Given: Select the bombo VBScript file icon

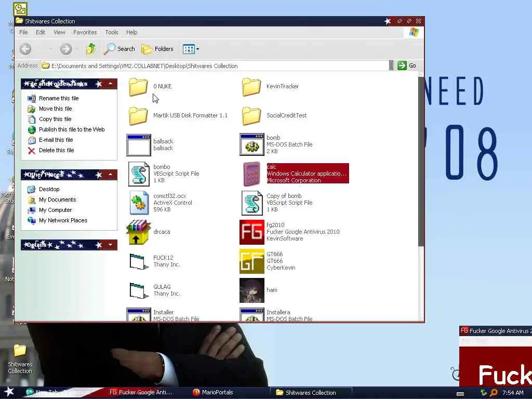Looking at the screenshot, I should (139, 174).
